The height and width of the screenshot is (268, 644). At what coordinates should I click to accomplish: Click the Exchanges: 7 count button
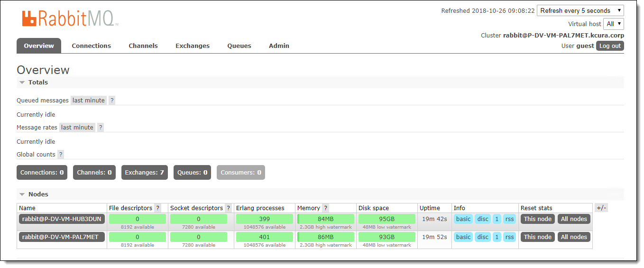pyautogui.click(x=144, y=173)
